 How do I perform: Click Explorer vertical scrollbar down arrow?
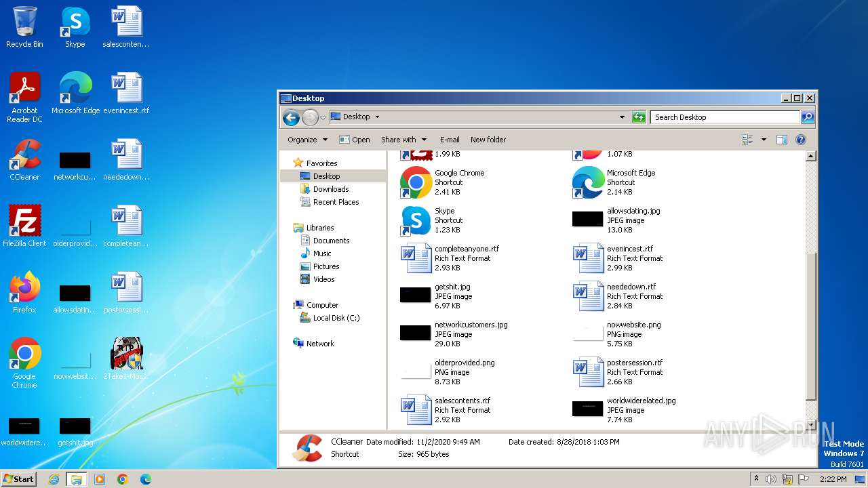tap(810, 424)
